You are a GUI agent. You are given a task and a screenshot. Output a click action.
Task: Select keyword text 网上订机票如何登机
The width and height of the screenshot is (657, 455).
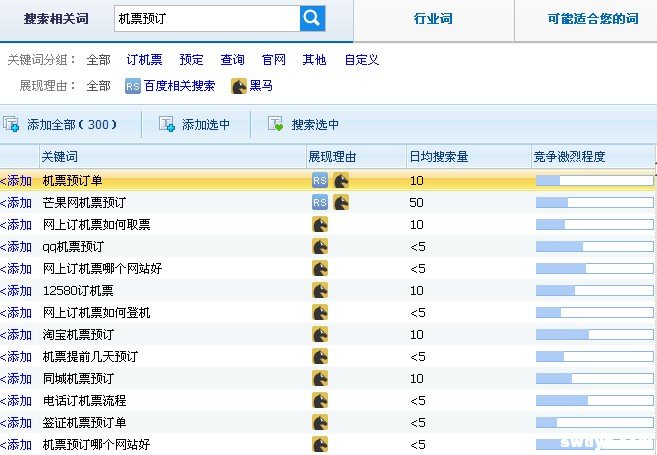coord(96,313)
